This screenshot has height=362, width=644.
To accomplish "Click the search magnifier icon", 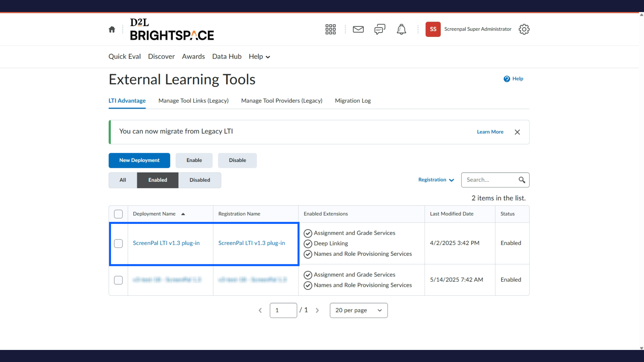I will [522, 180].
